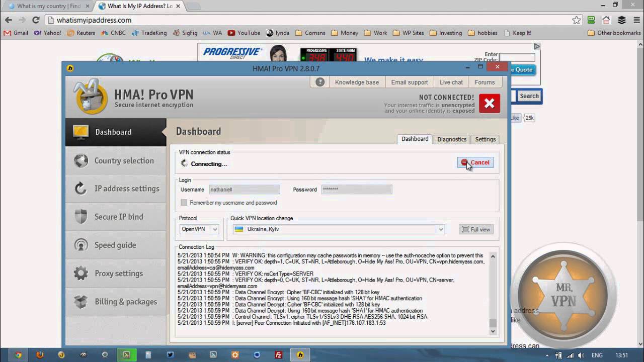Open the TradeKing bookmark
644x362 pixels.
[149, 33]
